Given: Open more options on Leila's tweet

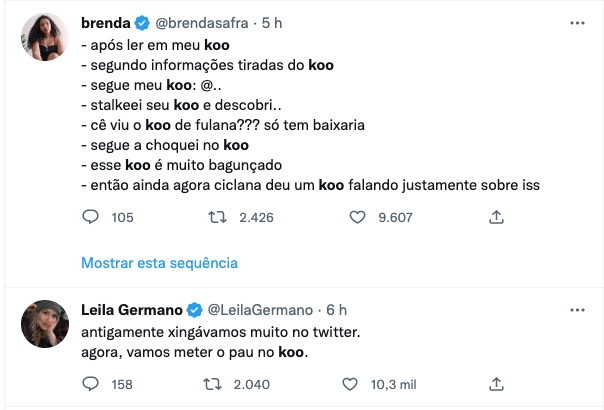Looking at the screenshot, I should pos(577,309).
